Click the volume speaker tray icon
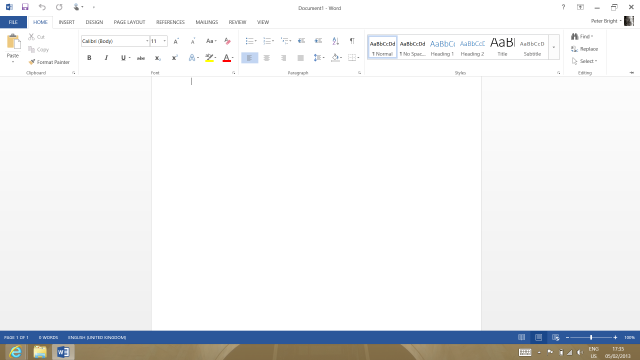Screen dimensions: 640x360 580,352
